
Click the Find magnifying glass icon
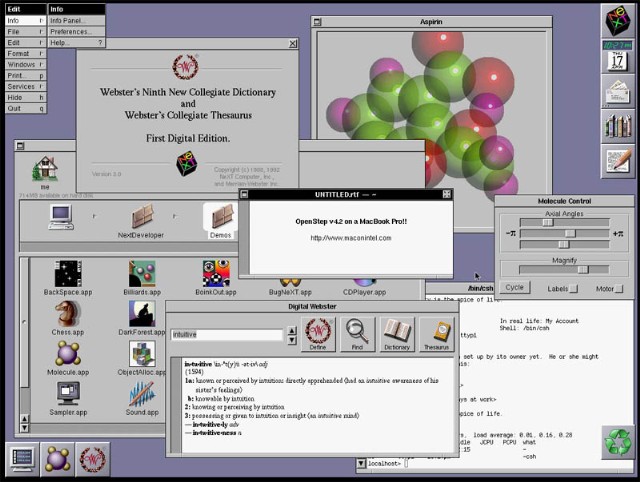[x=357, y=334]
